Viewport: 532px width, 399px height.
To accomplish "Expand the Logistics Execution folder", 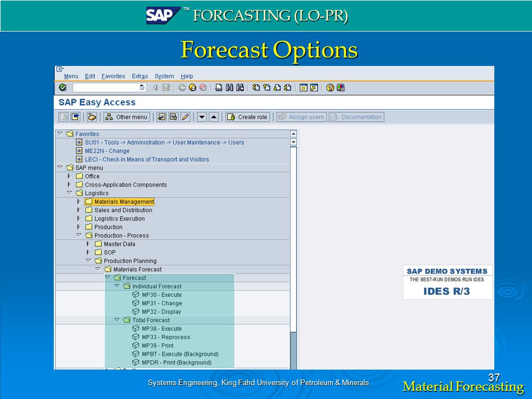I will pyautogui.click(x=79, y=218).
